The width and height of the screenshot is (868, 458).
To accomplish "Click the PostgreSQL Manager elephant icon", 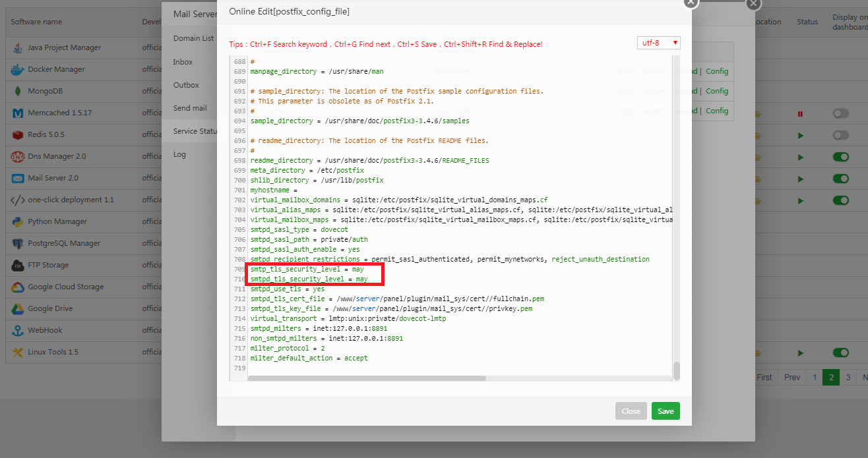I will coord(17,243).
